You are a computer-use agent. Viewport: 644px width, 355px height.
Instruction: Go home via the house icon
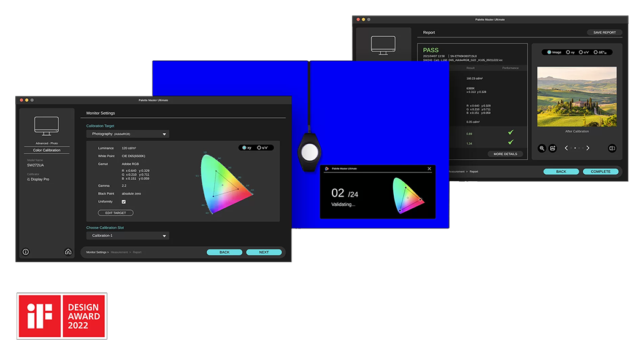(x=68, y=252)
